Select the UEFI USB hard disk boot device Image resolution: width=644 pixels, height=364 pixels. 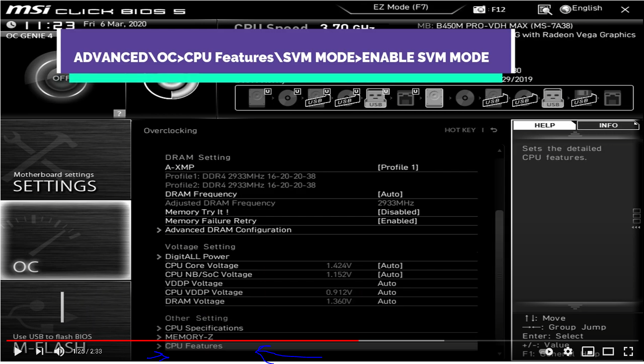click(317, 98)
